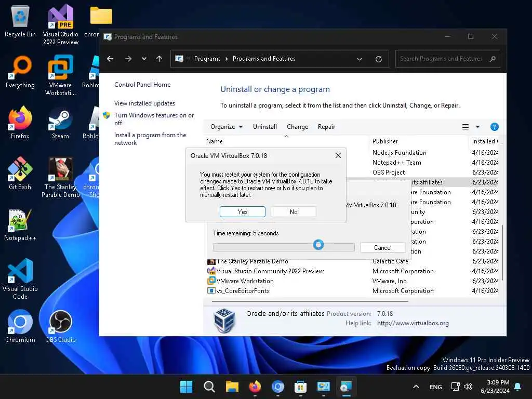Open the notifications bell icon
This screenshot has width=532, height=399.
[518, 387]
